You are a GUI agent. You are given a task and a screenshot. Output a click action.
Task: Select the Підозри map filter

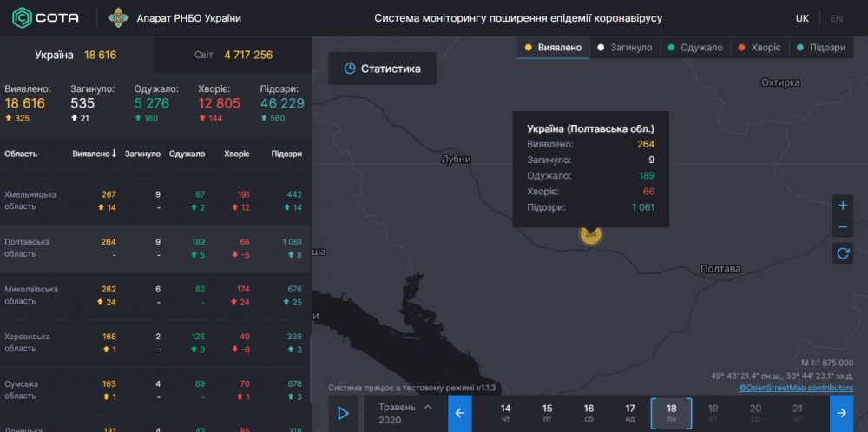click(x=821, y=48)
